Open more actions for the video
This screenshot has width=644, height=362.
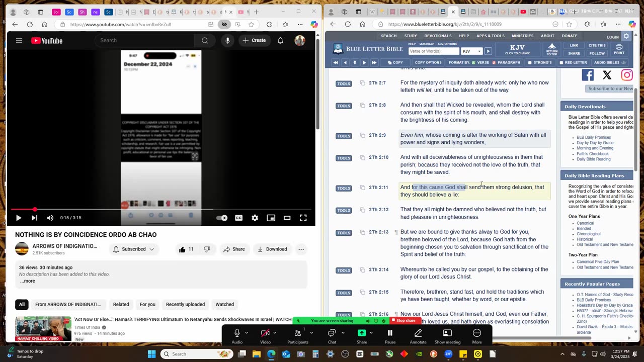(x=301, y=249)
